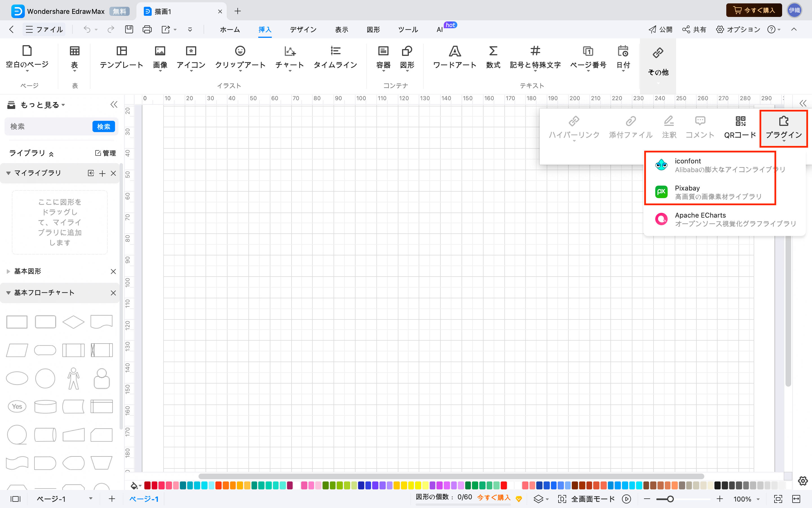Screen dimensions: 812x508
Task: Insert a timeline (タイムライン)
Action: pyautogui.click(x=335, y=58)
